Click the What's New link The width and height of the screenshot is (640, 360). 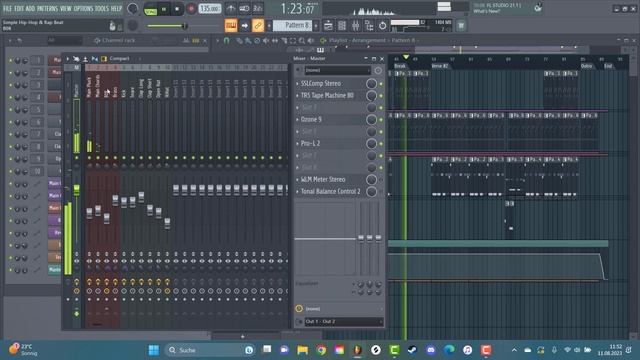[x=487, y=11]
